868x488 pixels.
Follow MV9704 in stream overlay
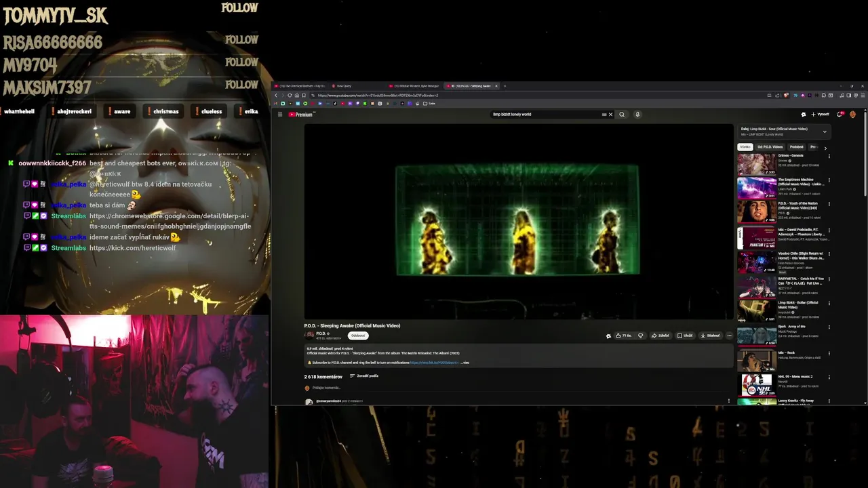tap(241, 62)
